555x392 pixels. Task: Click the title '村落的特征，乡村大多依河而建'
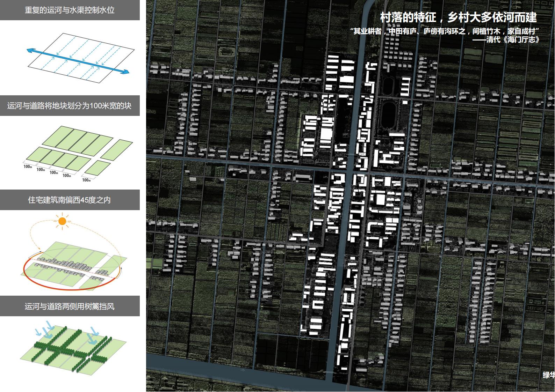coord(458,17)
